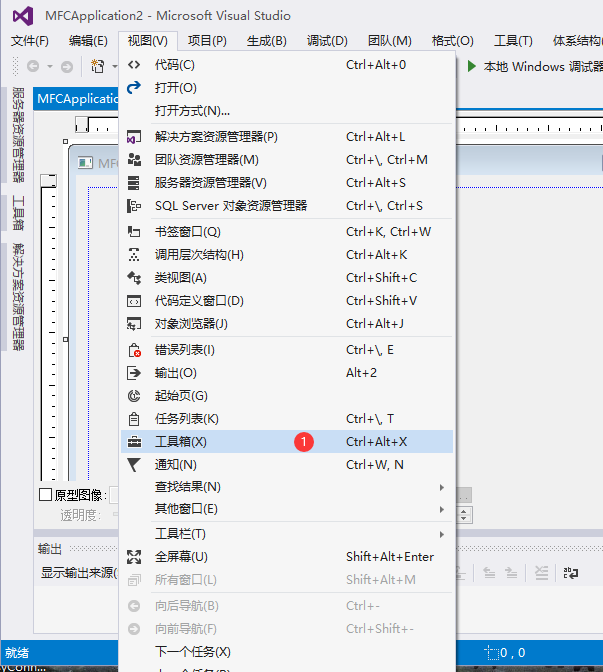Screen dimensions: 603x672
Task: Click the transparency stepper arrows
Action: (464, 515)
